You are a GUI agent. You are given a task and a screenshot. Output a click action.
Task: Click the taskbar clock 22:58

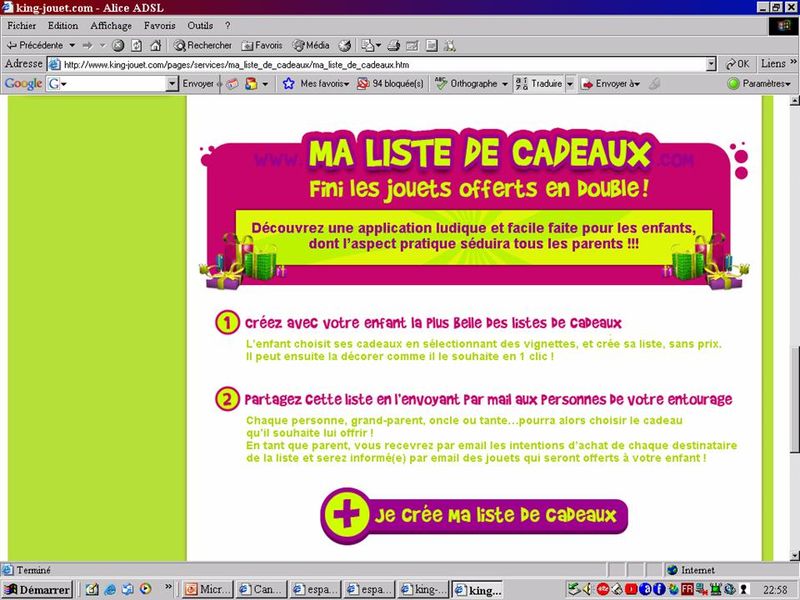(775, 590)
